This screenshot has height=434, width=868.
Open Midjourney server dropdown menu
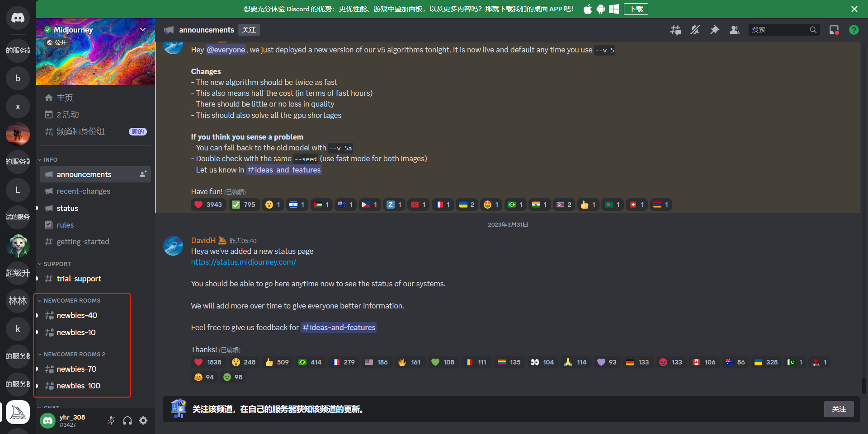pyautogui.click(x=143, y=29)
